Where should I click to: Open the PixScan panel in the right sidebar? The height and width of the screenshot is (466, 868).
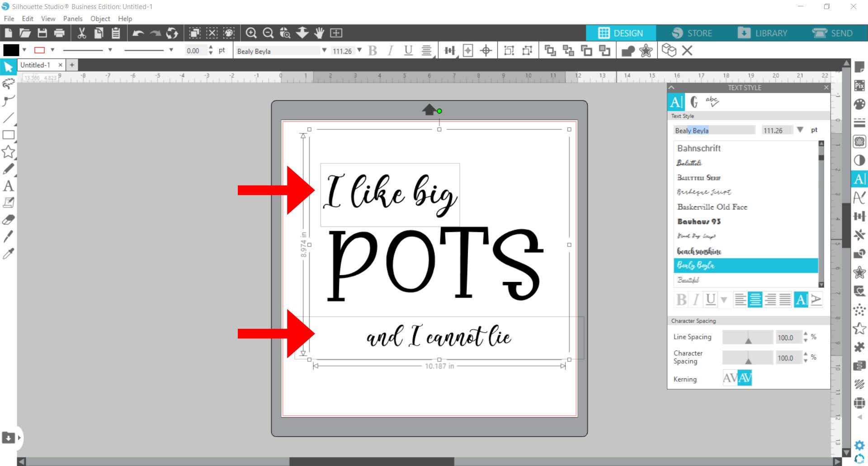pos(860,84)
